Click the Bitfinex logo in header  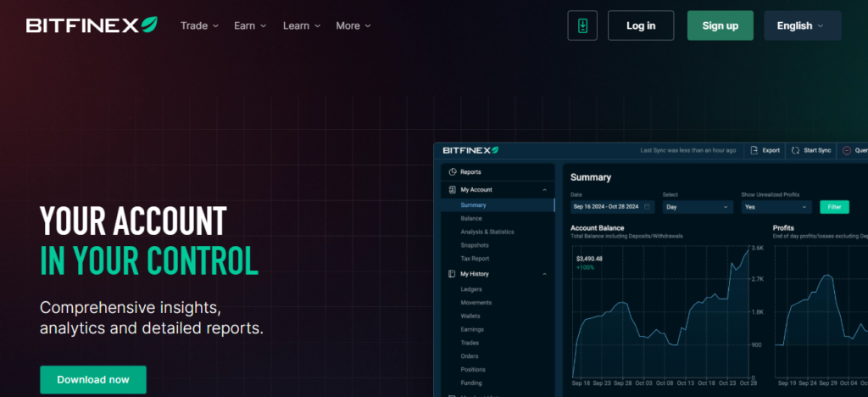pyautogui.click(x=92, y=25)
